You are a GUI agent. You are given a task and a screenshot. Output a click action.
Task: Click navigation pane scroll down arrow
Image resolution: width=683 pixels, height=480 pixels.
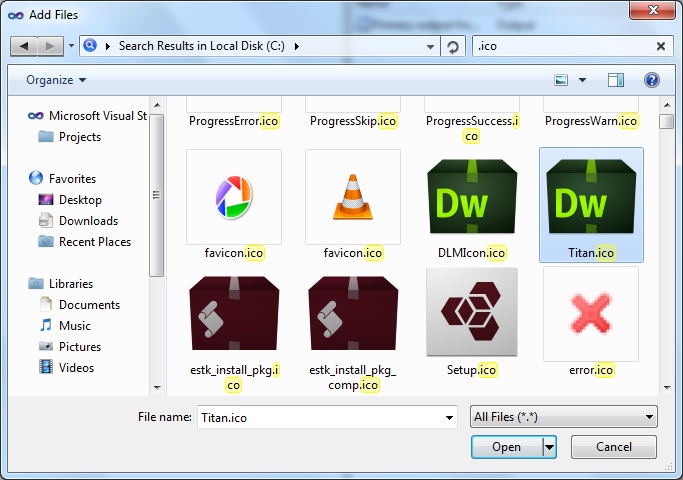[x=157, y=387]
